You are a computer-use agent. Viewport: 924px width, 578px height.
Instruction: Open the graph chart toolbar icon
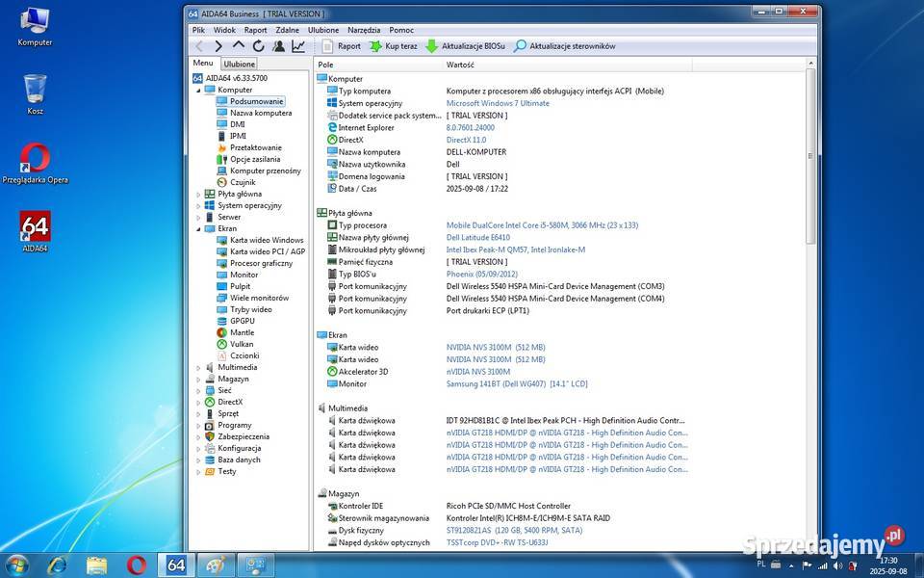298,46
